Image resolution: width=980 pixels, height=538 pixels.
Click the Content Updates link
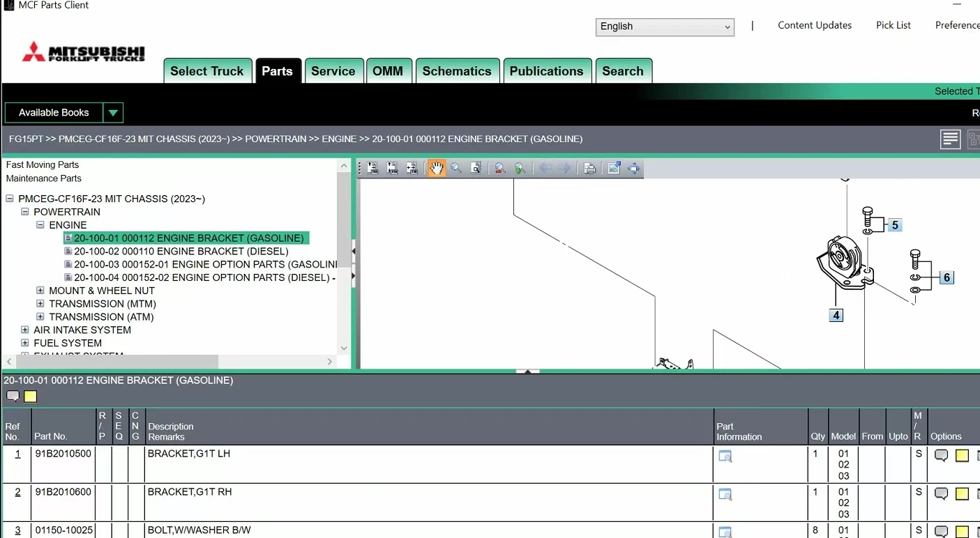point(814,25)
